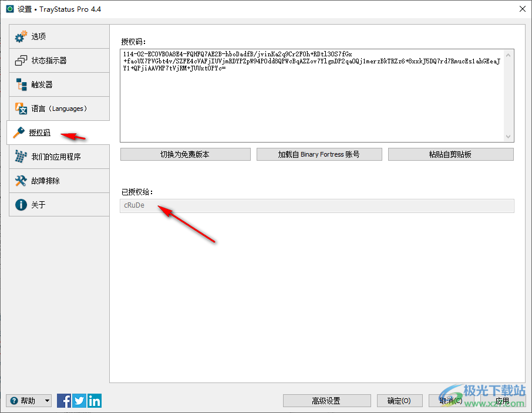Click 加载自 Binary Fortress 账号
Screen dimensions: 532x413
319,154
